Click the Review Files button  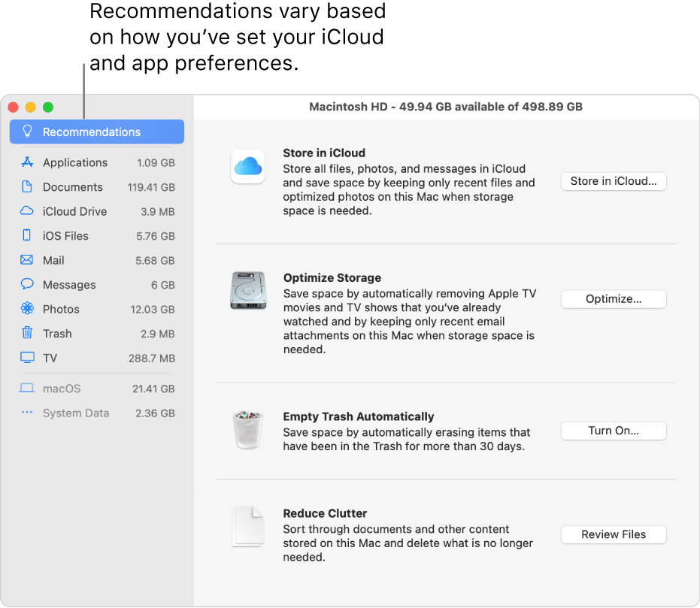pyautogui.click(x=614, y=534)
